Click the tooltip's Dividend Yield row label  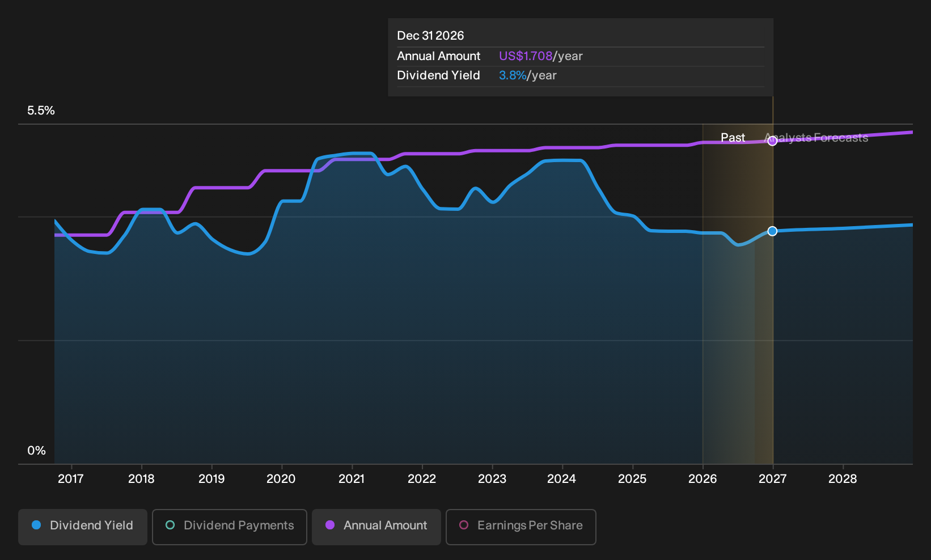[439, 75]
